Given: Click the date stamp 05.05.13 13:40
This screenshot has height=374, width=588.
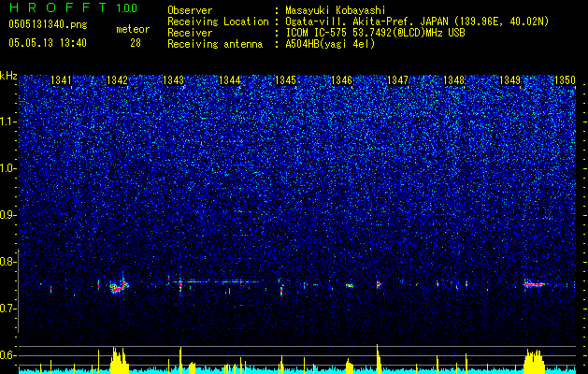Looking at the screenshot, I should 48,43.
